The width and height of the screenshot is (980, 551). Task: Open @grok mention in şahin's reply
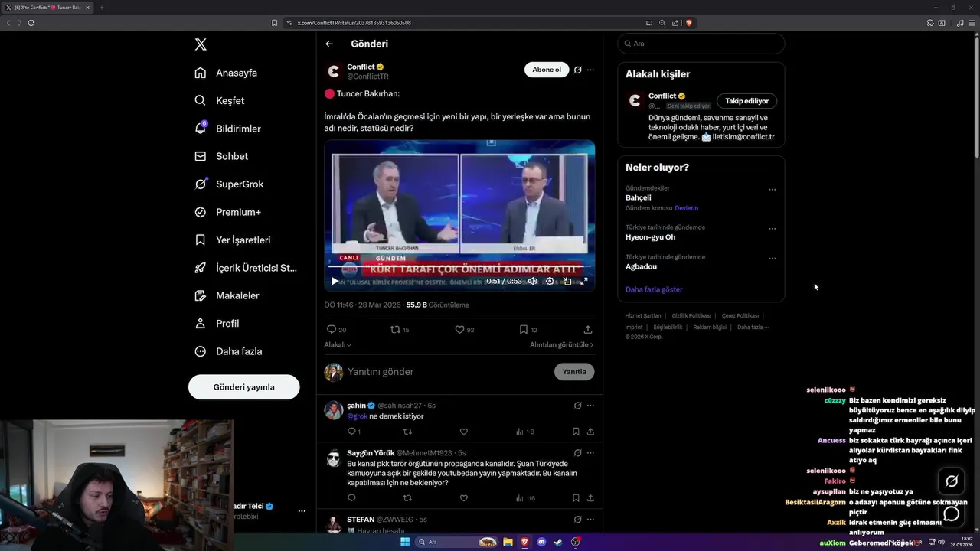pyautogui.click(x=358, y=416)
